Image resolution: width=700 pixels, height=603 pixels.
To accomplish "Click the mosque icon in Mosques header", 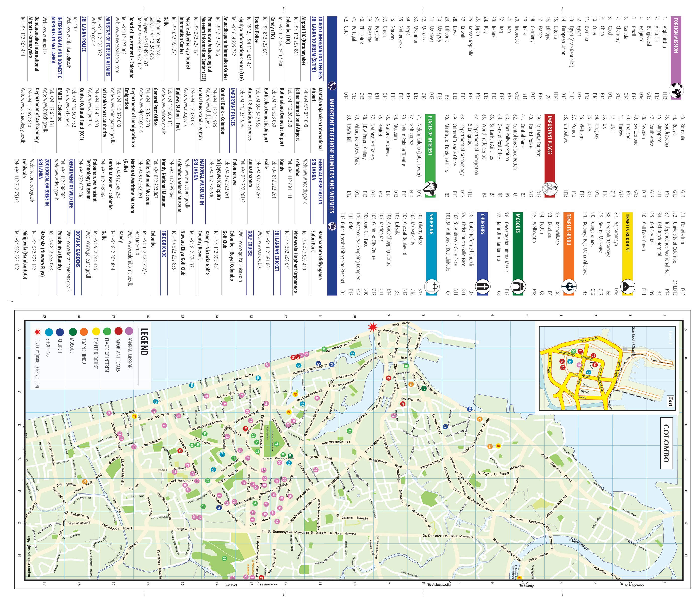I will (x=518, y=286).
